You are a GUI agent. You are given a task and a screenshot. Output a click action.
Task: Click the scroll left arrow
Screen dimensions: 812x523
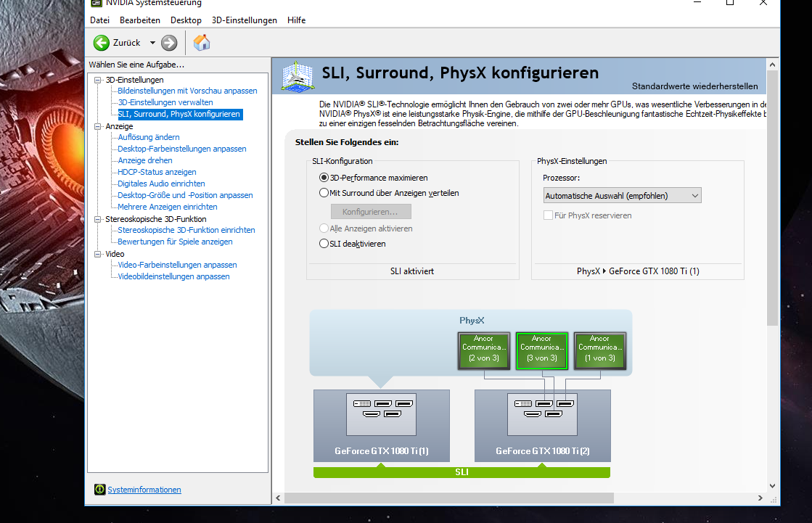(x=278, y=498)
